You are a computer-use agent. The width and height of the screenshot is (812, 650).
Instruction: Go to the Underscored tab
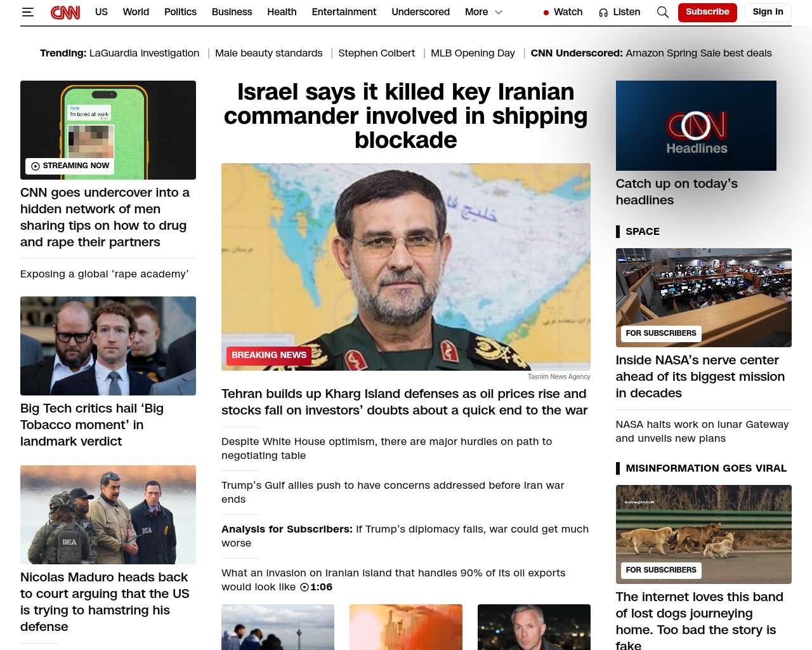[x=421, y=12]
